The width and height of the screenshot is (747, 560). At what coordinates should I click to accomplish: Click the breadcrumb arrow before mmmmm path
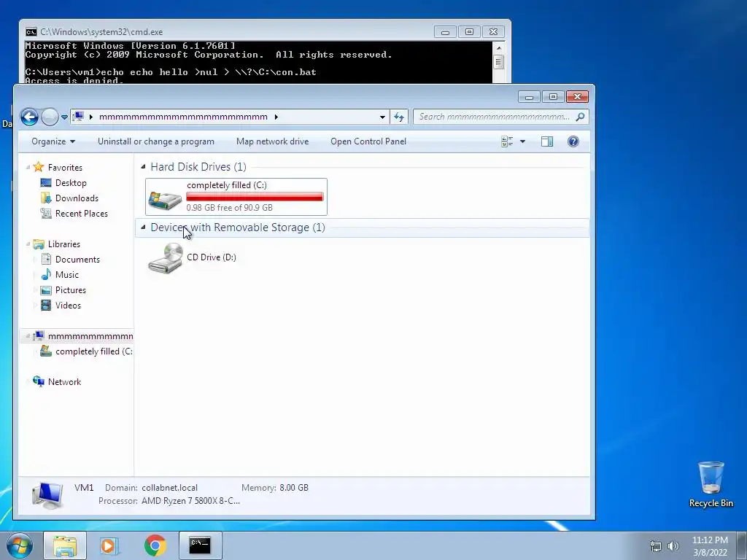click(91, 117)
